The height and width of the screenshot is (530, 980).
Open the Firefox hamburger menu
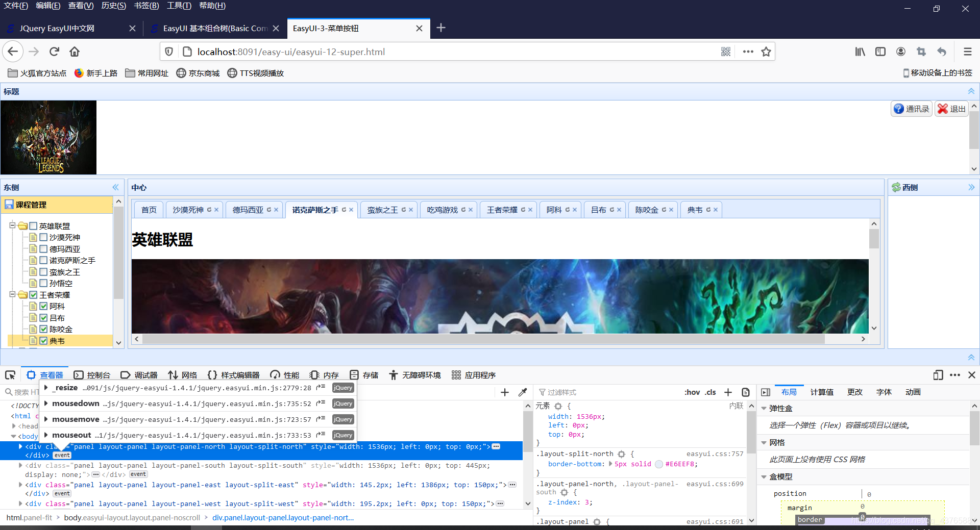tap(967, 52)
